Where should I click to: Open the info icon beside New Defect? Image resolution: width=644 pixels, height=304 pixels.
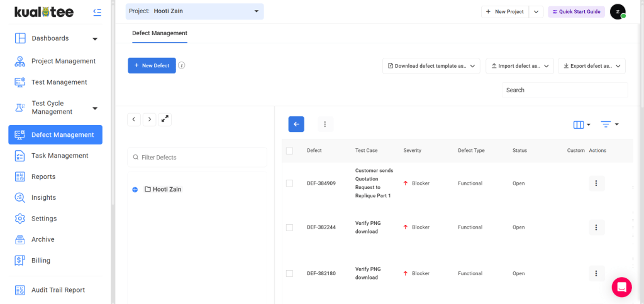[182, 65]
